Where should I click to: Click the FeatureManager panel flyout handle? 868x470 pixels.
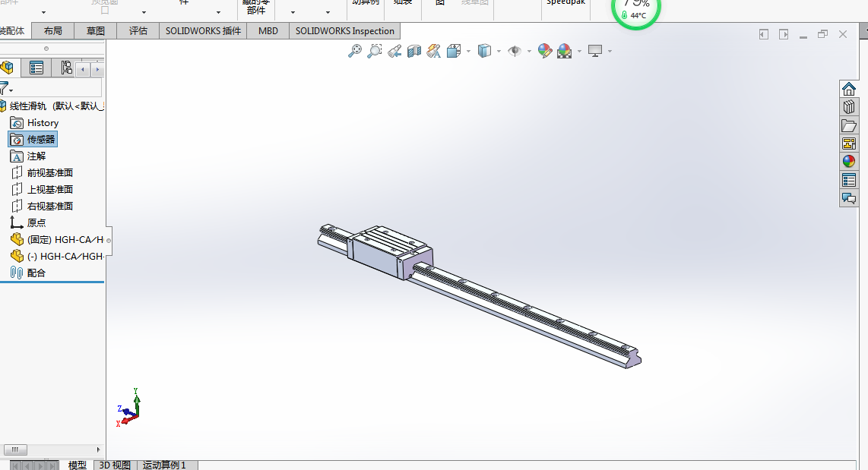[109, 241]
